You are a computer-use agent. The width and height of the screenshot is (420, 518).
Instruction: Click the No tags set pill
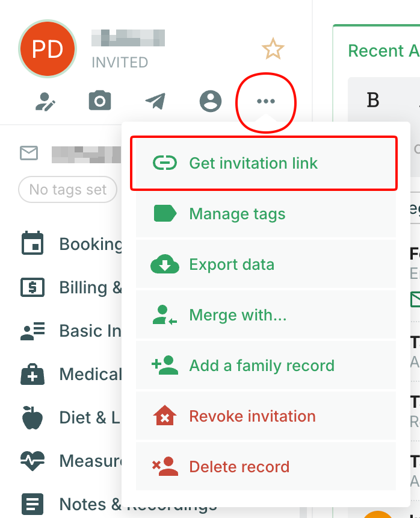coord(68,190)
